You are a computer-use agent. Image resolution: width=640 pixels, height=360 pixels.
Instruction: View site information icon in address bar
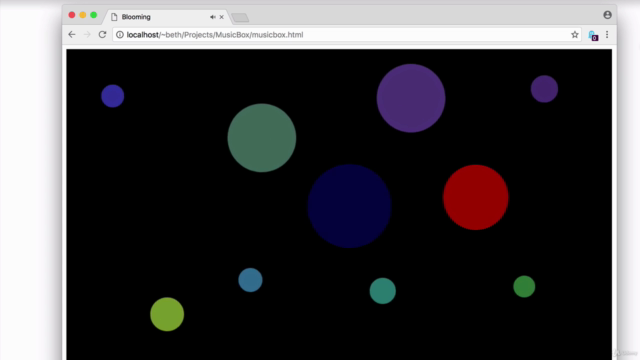tap(120, 35)
